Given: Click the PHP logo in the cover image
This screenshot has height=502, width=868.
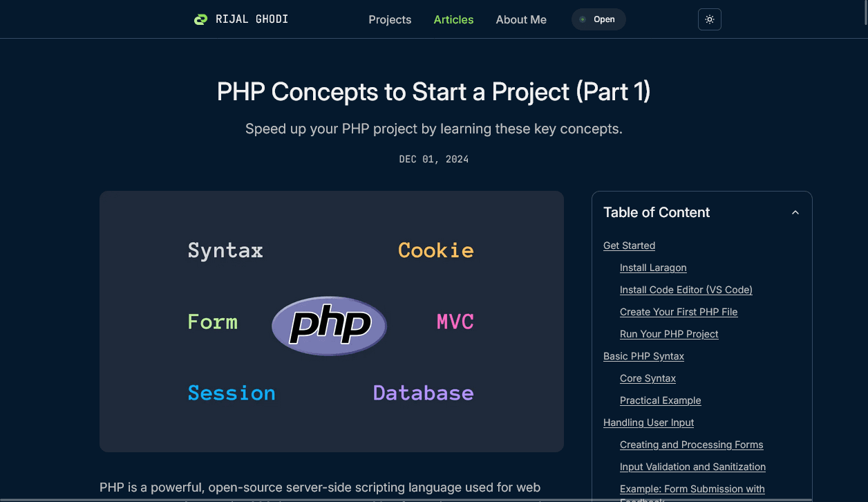Looking at the screenshot, I should (330, 325).
